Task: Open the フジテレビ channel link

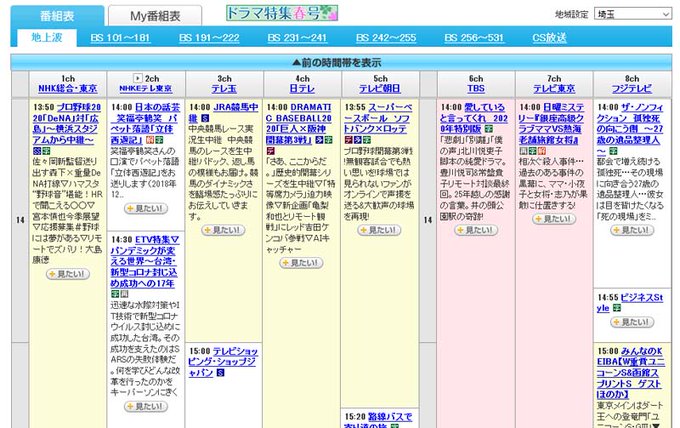Action: tap(632, 88)
